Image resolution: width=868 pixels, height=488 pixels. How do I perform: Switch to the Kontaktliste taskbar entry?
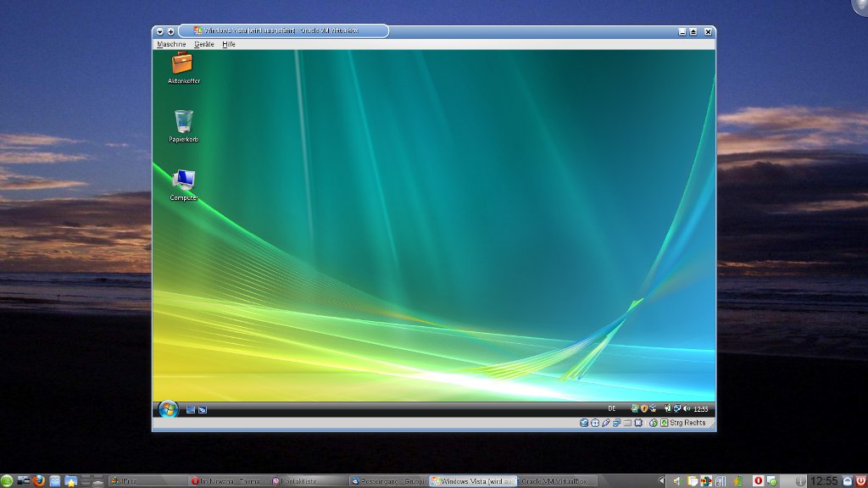point(309,481)
